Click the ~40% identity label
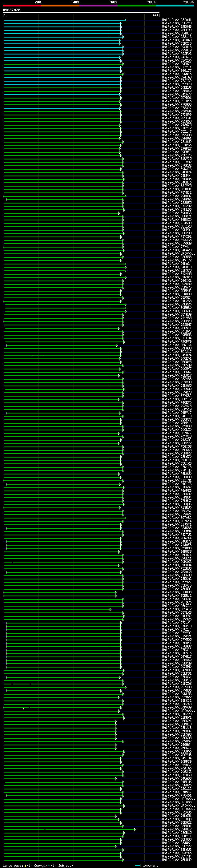 [x=75, y=2]
